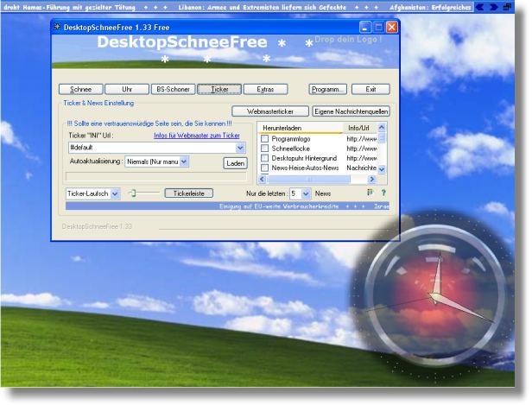Click the green question mark help icon
The image size is (532, 405).
(x=383, y=193)
